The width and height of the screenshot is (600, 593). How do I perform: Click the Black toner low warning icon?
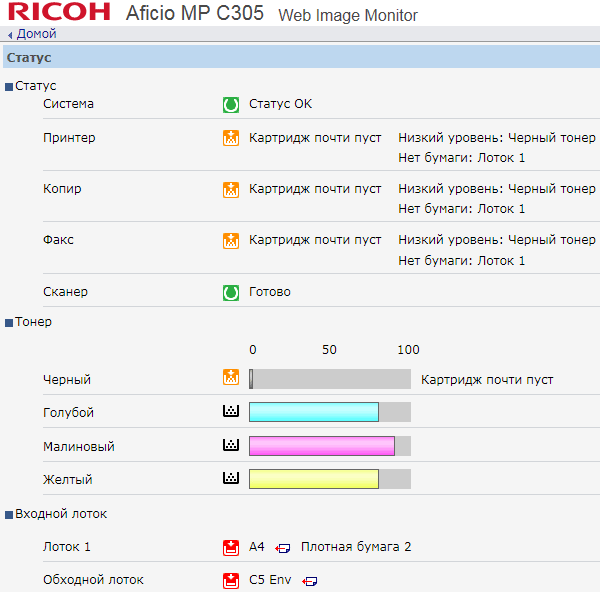pyautogui.click(x=231, y=378)
